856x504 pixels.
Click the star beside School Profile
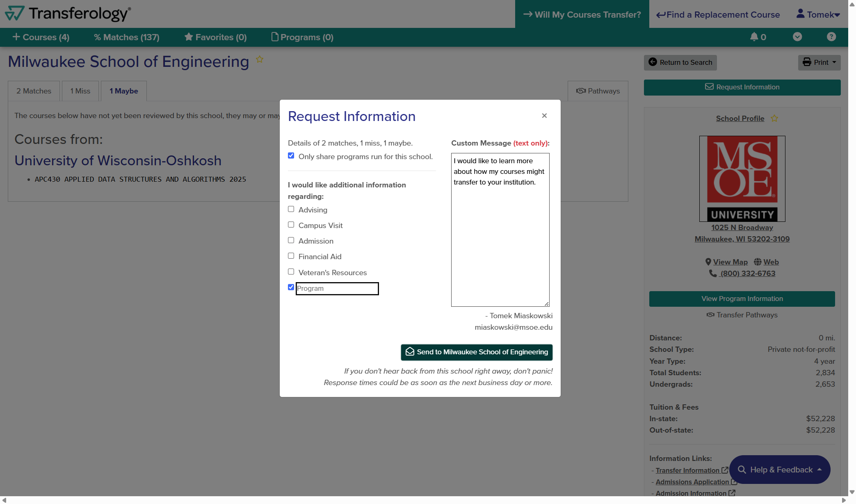(774, 119)
